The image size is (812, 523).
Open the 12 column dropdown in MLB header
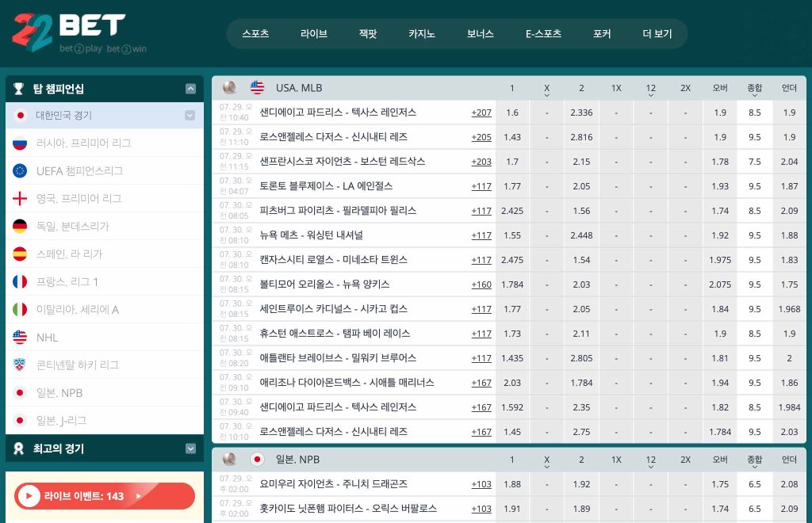point(651,95)
